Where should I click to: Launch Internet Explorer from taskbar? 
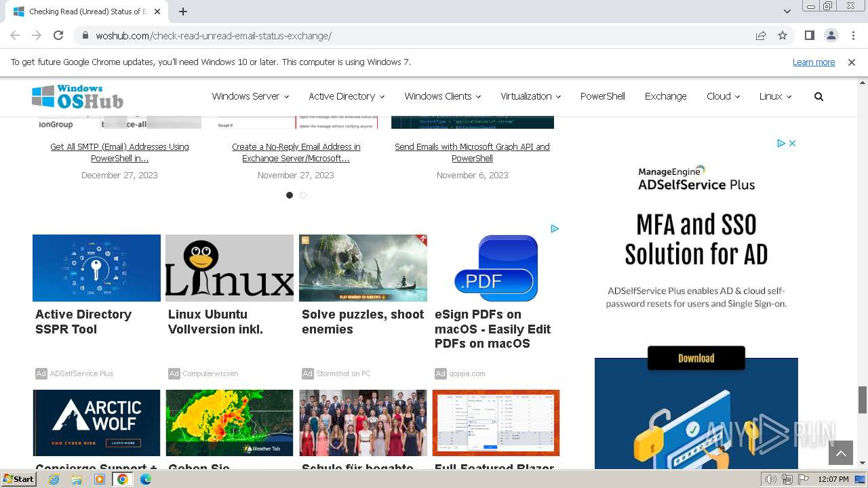[x=54, y=479]
